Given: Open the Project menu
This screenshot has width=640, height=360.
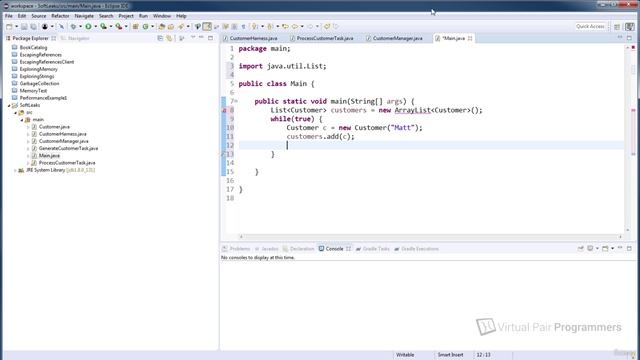Looking at the screenshot, I should click(x=126, y=16).
